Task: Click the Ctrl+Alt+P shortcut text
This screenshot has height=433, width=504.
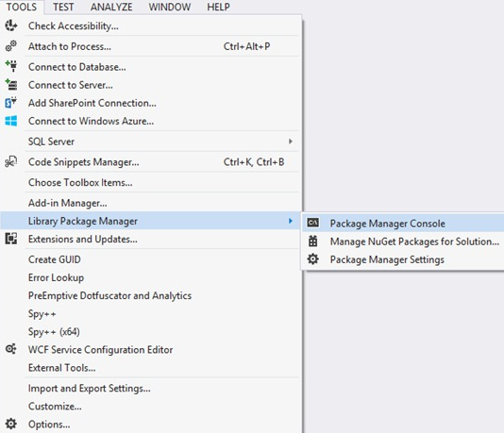Action: tap(246, 46)
